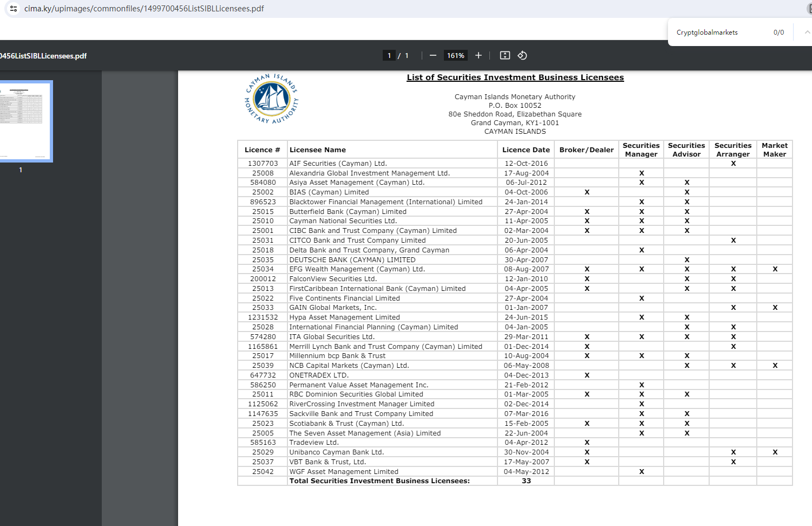Focus the URL in the address bar

pyautogui.click(x=144, y=9)
